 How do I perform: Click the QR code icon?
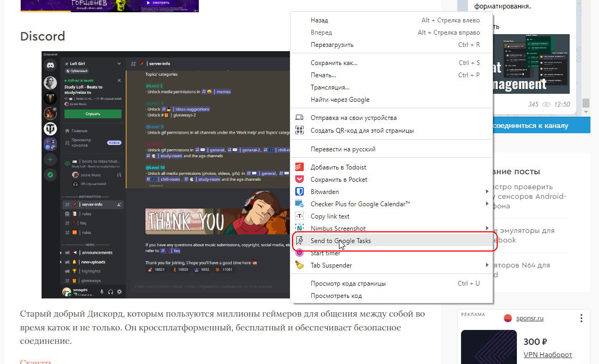pos(299,130)
